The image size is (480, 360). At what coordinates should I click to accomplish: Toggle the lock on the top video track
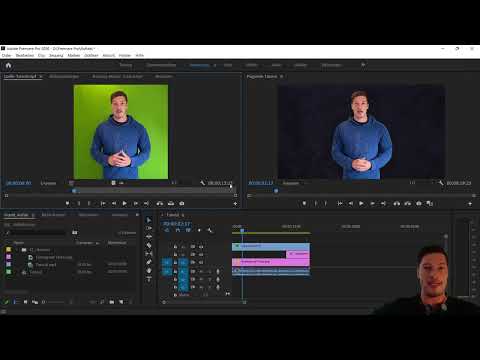(x=175, y=247)
